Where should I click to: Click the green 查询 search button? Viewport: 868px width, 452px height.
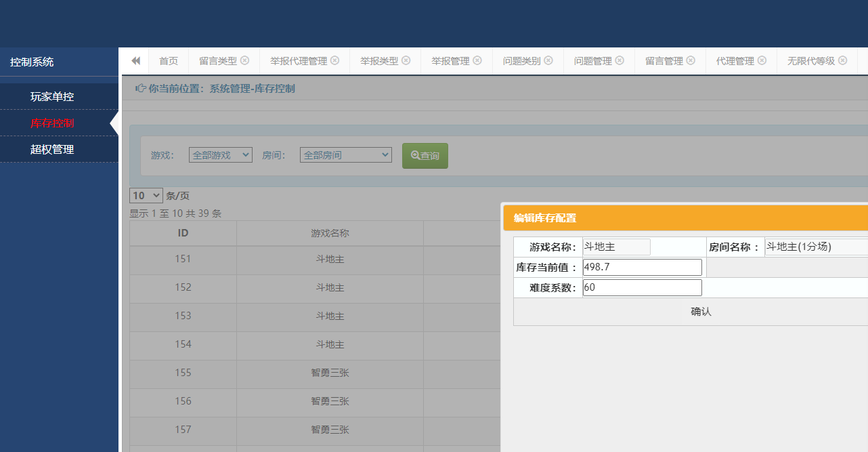tap(425, 156)
